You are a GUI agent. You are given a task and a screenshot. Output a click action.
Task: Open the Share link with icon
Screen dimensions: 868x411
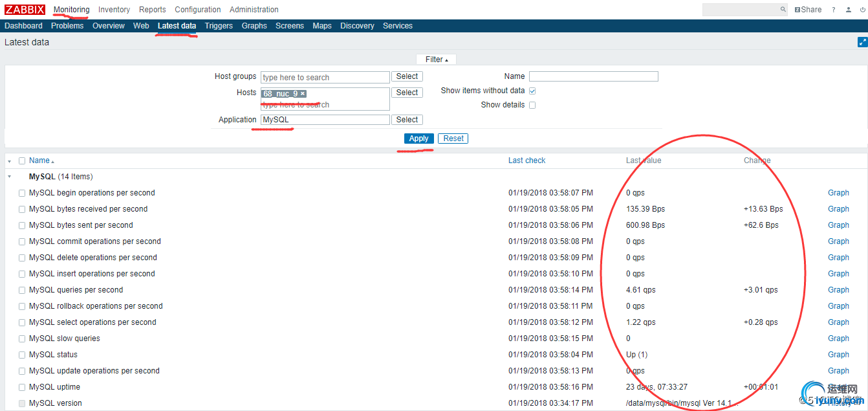pyautogui.click(x=808, y=10)
